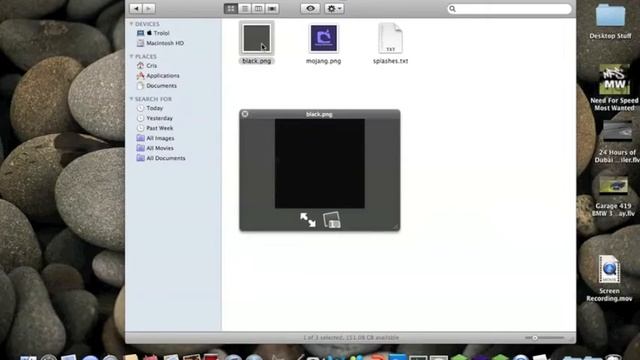The width and height of the screenshot is (640, 360).
Task: Collapse the DEVICES sidebar section
Action: (131, 24)
